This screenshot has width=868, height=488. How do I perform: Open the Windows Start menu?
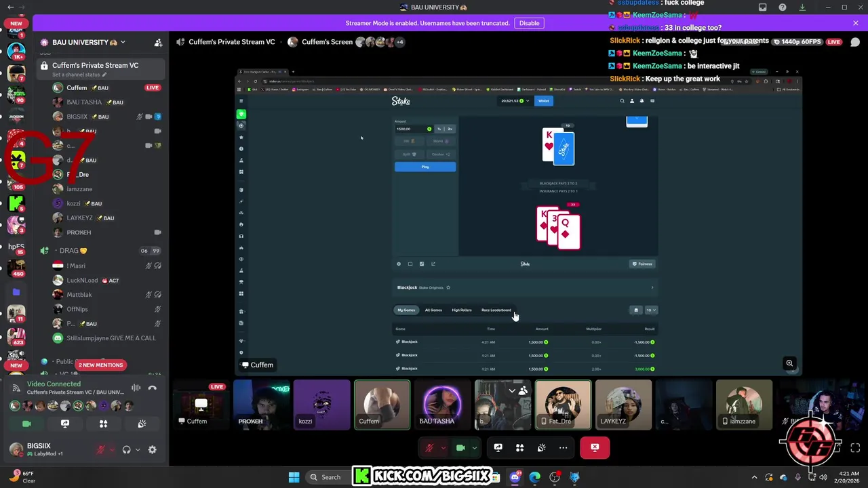point(294,477)
